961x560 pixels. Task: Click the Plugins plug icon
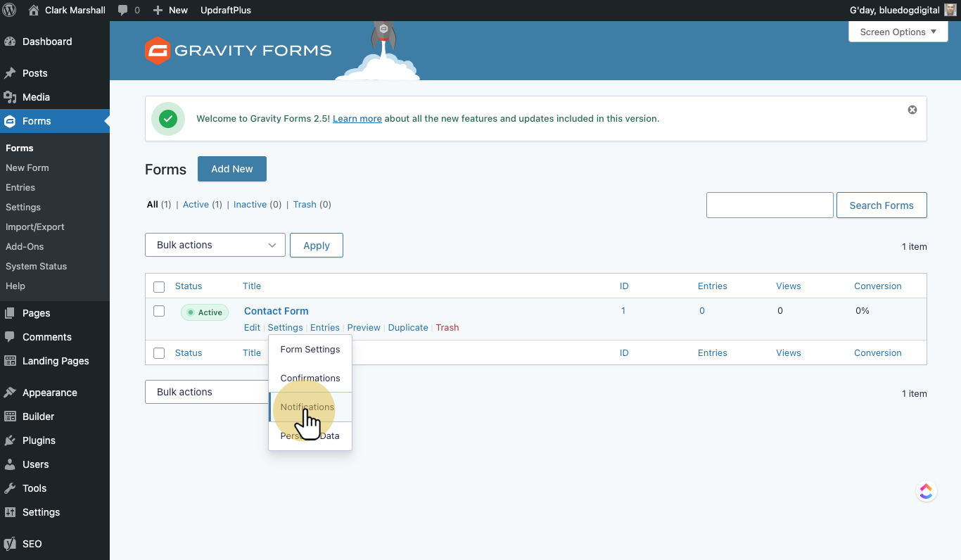[x=10, y=440]
